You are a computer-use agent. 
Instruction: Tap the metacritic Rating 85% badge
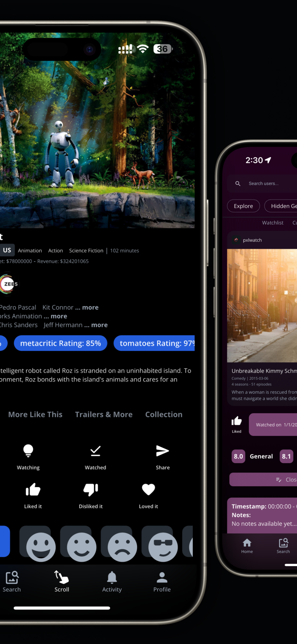pos(61,343)
